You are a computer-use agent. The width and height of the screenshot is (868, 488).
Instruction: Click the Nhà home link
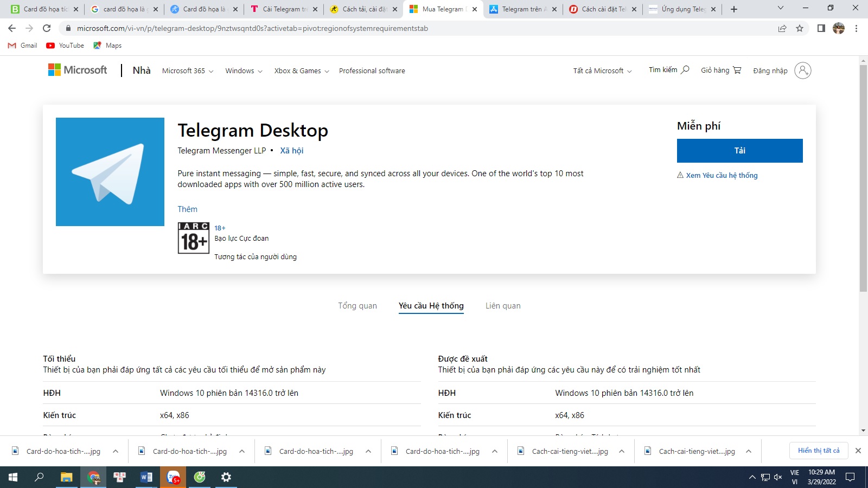click(142, 70)
